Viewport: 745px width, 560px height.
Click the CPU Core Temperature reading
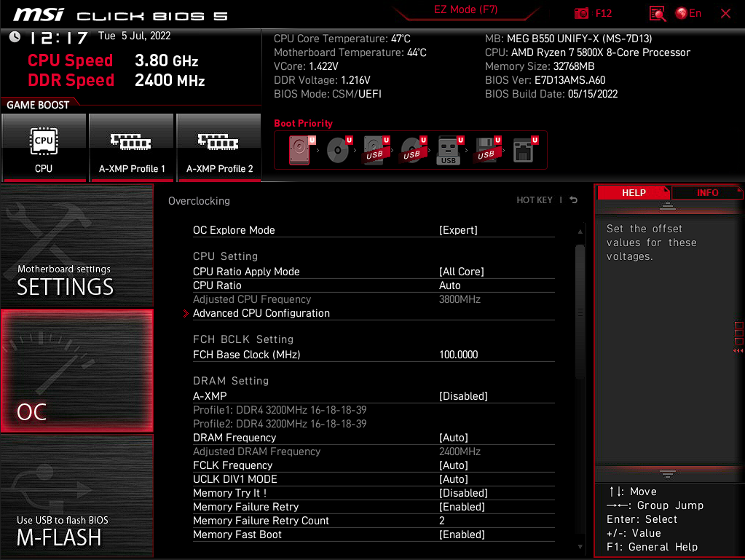click(342, 39)
